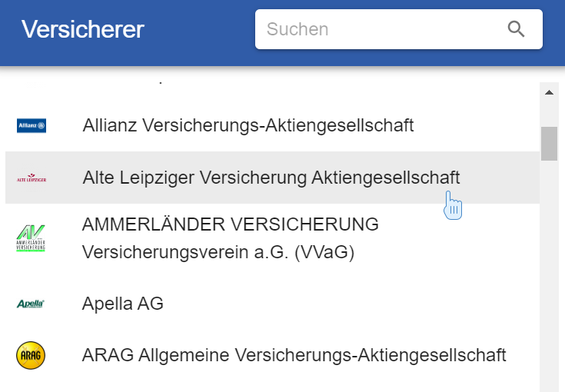Viewport: 565px width, 392px height.
Task: Click the Suchen placeholder text
Action: [x=297, y=29]
